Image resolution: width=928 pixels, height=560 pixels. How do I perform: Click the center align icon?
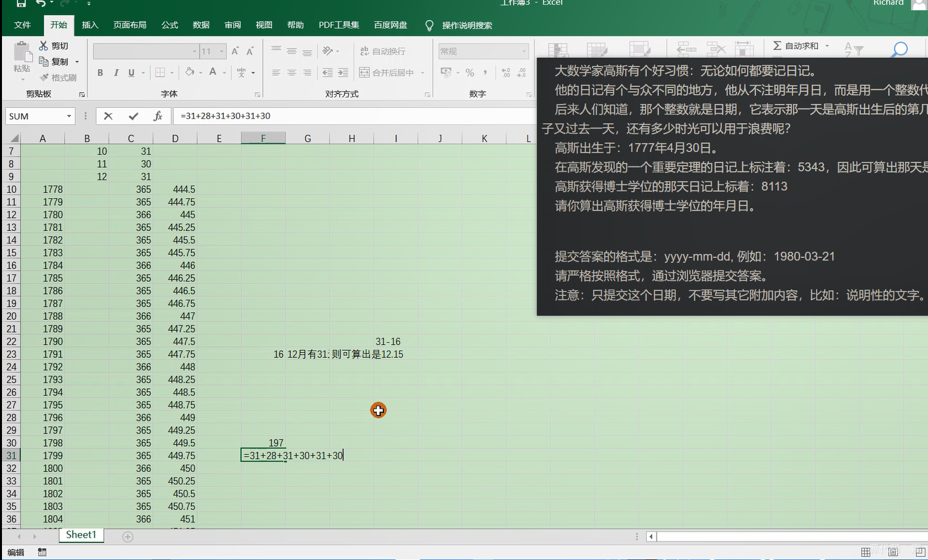click(x=291, y=72)
